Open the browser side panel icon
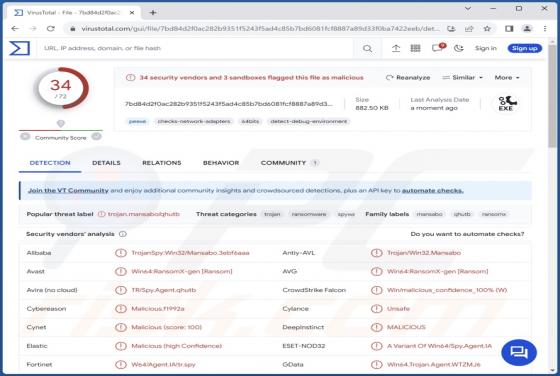 click(x=509, y=29)
